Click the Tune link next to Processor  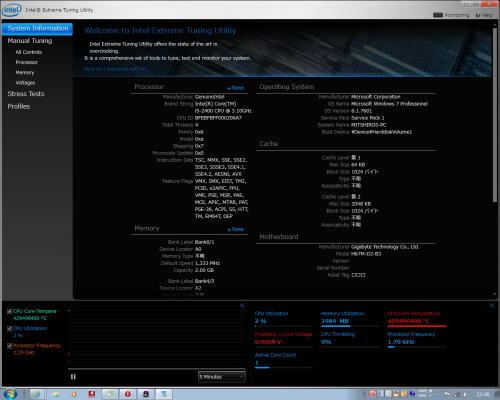point(236,88)
